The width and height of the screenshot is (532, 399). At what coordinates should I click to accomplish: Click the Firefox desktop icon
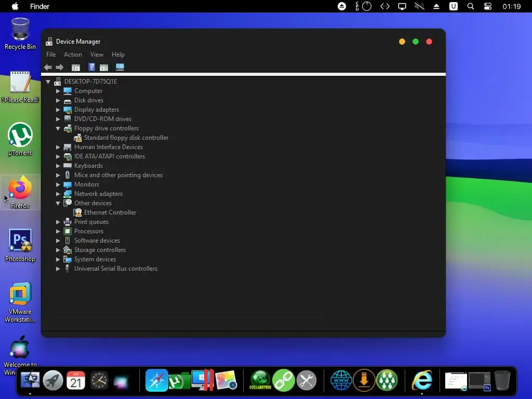click(x=20, y=192)
